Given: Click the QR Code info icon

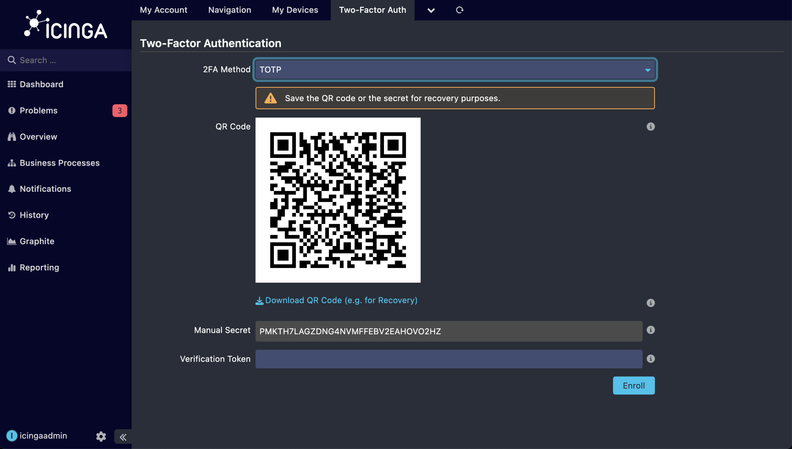Looking at the screenshot, I should (651, 126).
